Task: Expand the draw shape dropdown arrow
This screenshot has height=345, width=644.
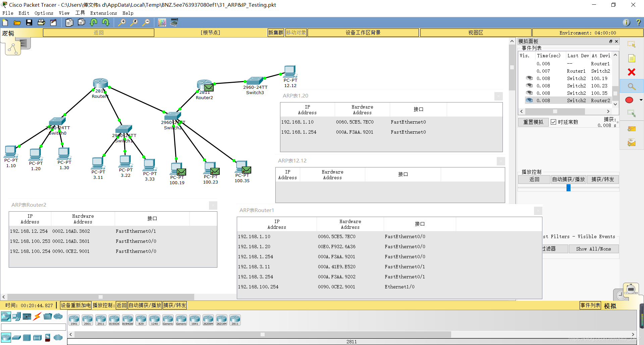Action: [x=641, y=100]
